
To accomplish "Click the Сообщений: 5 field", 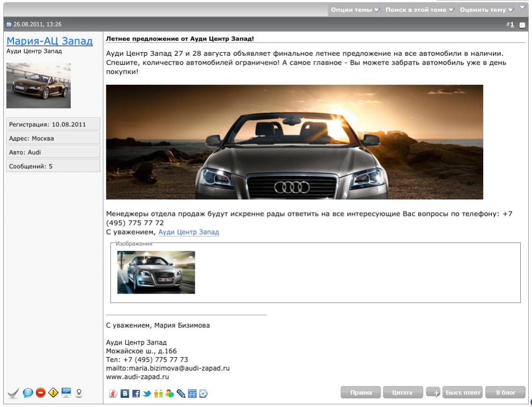I will pyautogui.click(x=53, y=166).
